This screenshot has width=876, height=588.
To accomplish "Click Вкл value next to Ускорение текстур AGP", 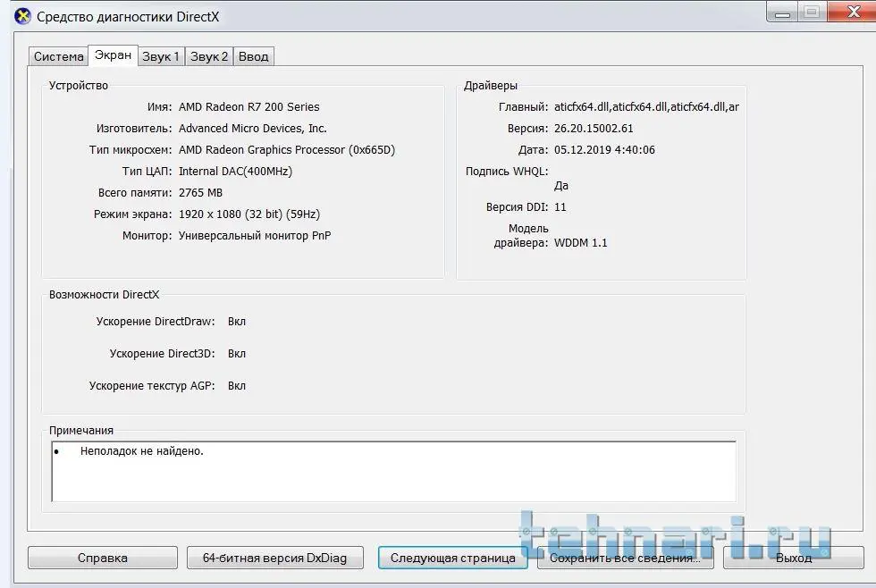I will click(237, 386).
